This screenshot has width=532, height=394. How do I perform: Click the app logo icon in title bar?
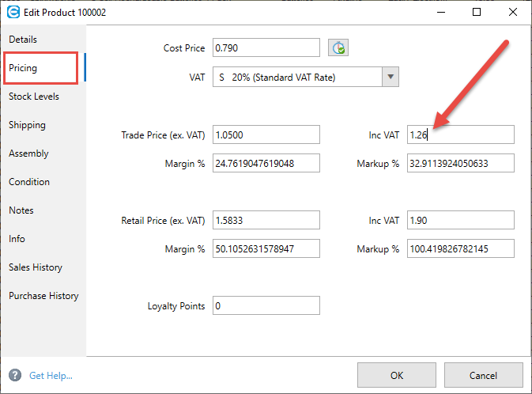13,13
